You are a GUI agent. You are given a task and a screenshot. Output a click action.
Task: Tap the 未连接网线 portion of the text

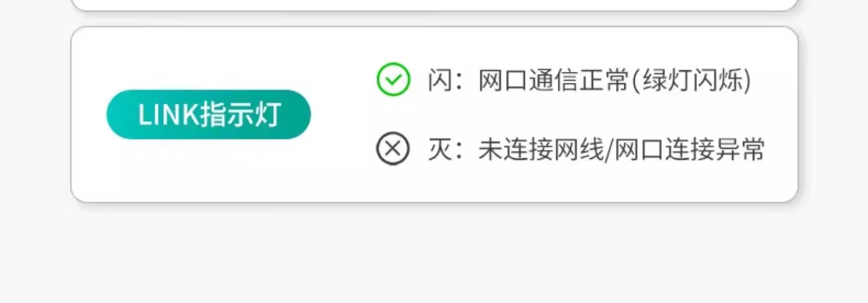[x=541, y=149]
